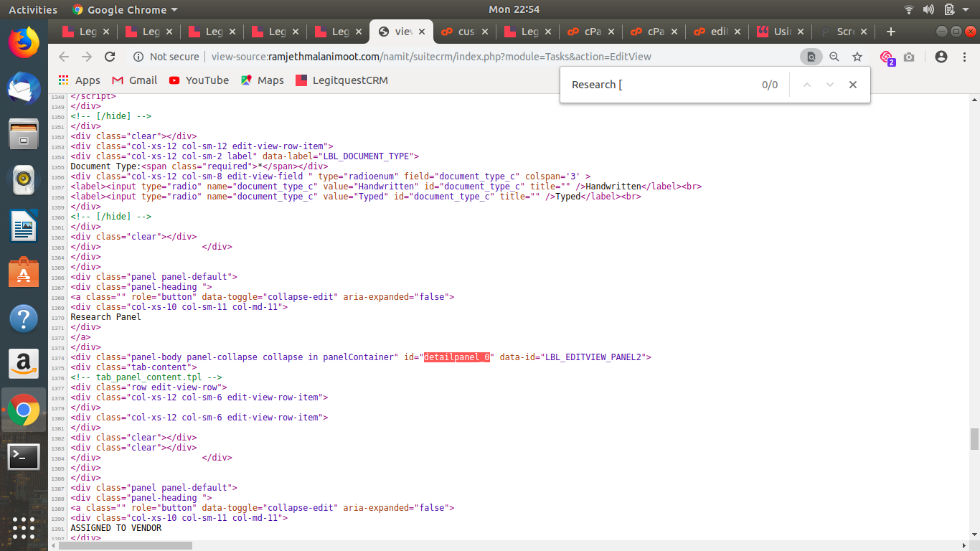980x551 pixels.
Task: Open the Help icon in dock
Action: (24, 318)
